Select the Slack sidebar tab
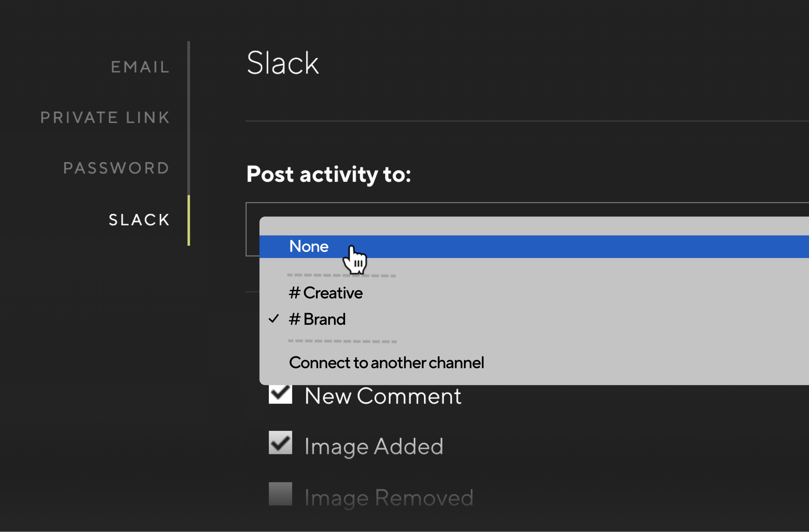The height and width of the screenshot is (532, 809). [139, 220]
